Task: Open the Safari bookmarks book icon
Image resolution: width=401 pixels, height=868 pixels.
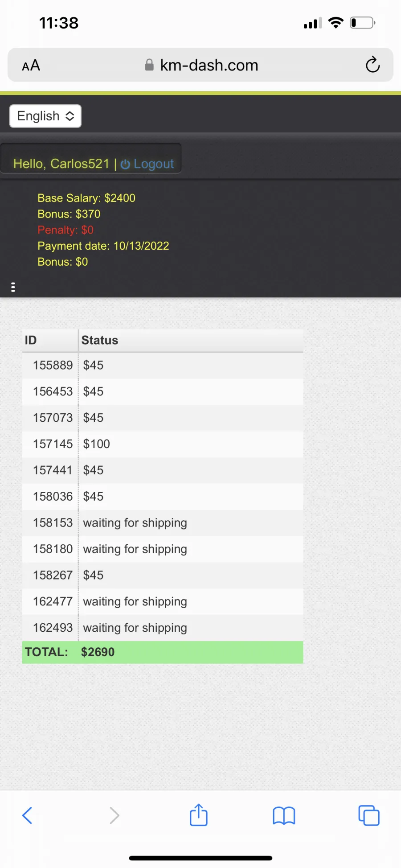Action: coord(284,816)
